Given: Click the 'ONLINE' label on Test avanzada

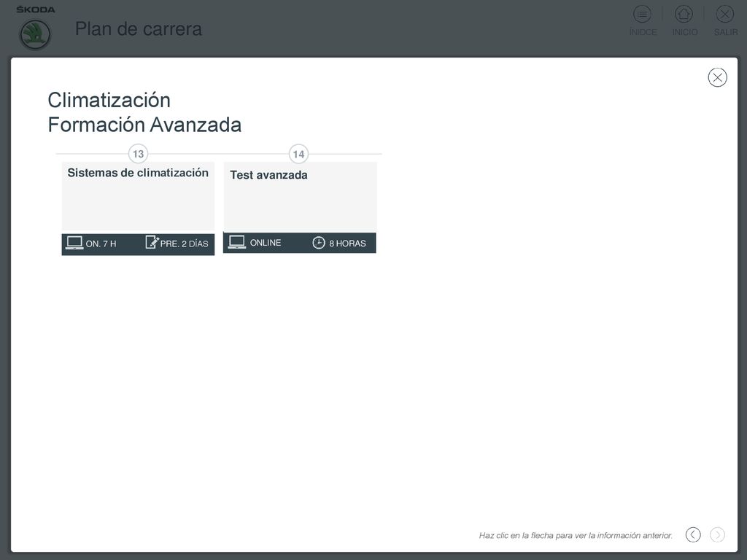Looking at the screenshot, I should point(266,243).
